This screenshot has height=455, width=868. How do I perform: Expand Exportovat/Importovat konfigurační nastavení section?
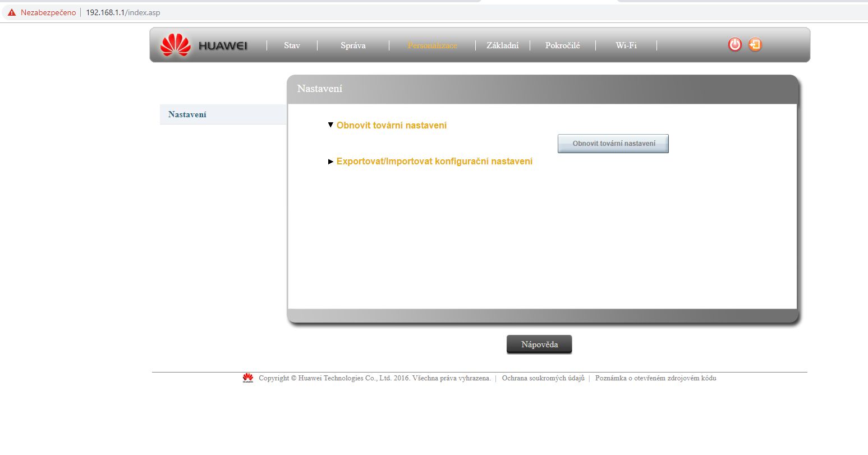click(430, 162)
